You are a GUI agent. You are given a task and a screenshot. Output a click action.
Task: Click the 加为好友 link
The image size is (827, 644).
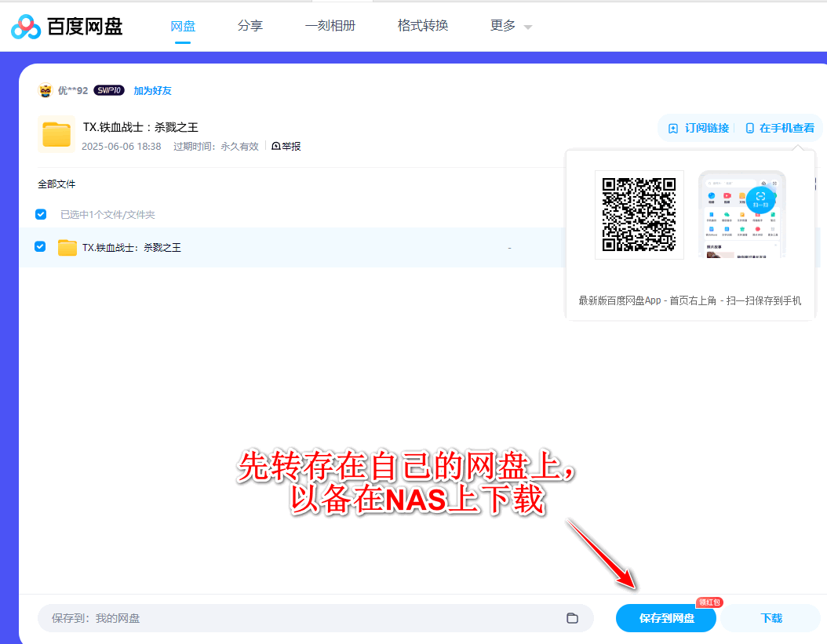tap(152, 91)
